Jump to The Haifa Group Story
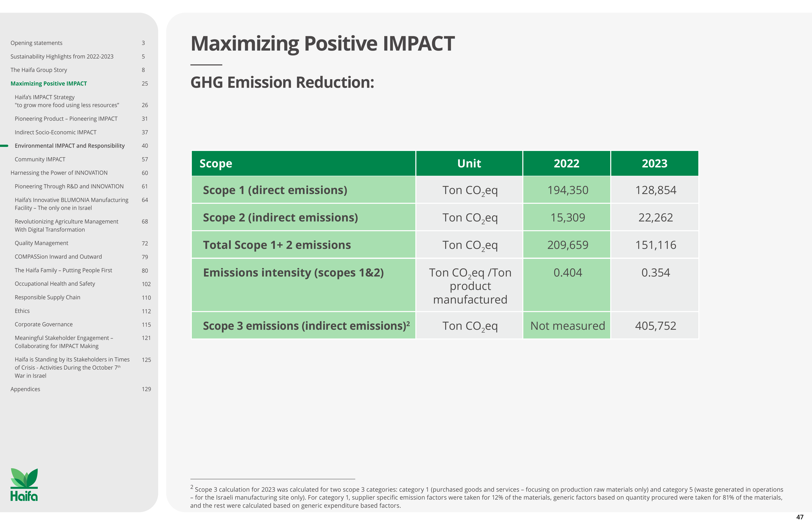This screenshot has width=812, height=525. [x=39, y=70]
